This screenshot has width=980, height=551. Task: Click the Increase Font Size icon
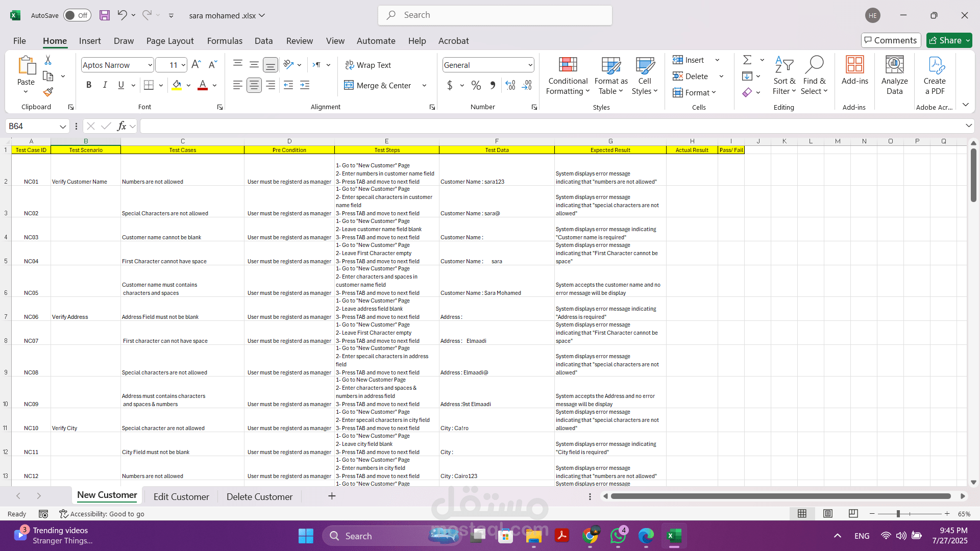click(196, 65)
